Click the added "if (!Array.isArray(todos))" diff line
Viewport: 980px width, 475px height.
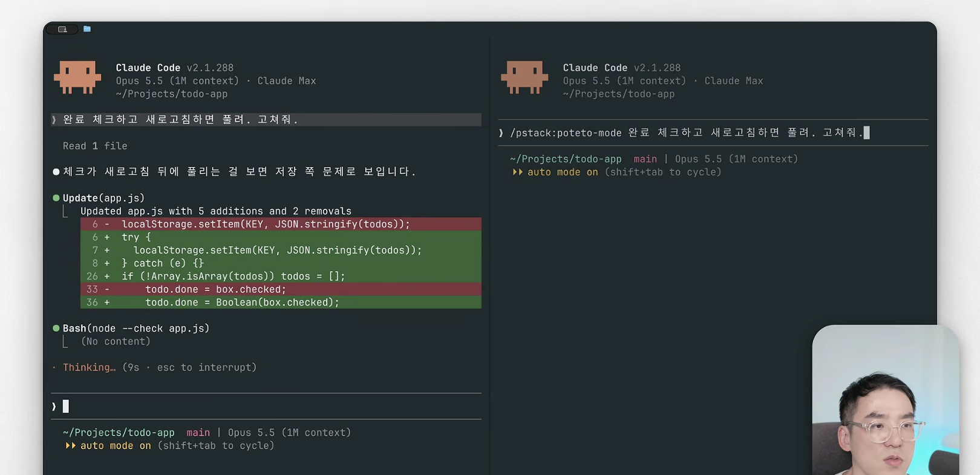tap(281, 276)
